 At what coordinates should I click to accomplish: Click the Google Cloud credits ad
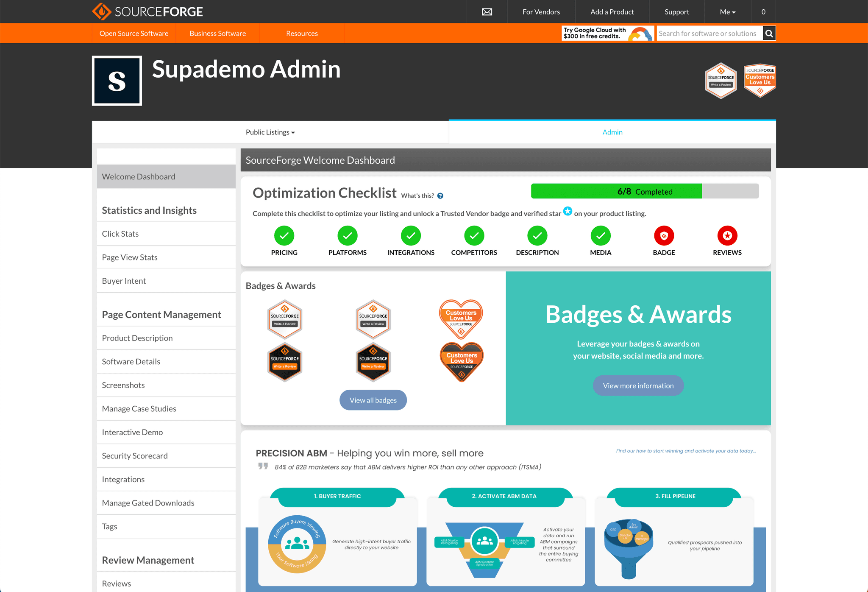click(608, 34)
